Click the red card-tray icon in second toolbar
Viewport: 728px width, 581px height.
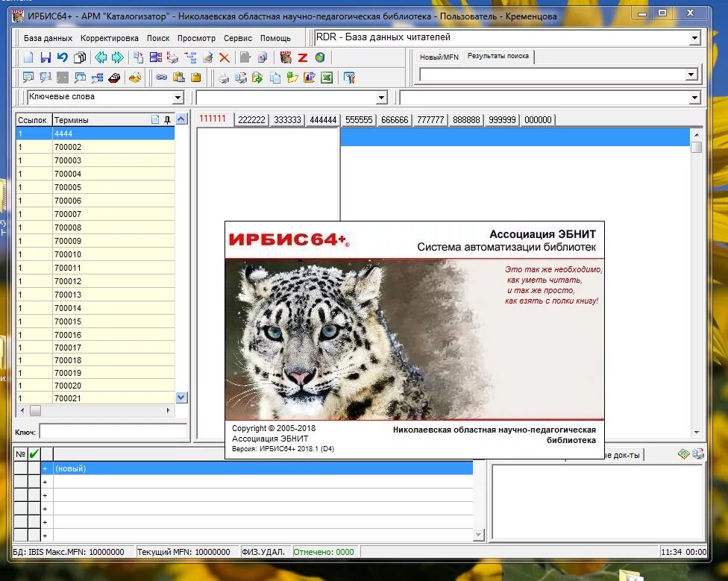pyautogui.click(x=114, y=78)
